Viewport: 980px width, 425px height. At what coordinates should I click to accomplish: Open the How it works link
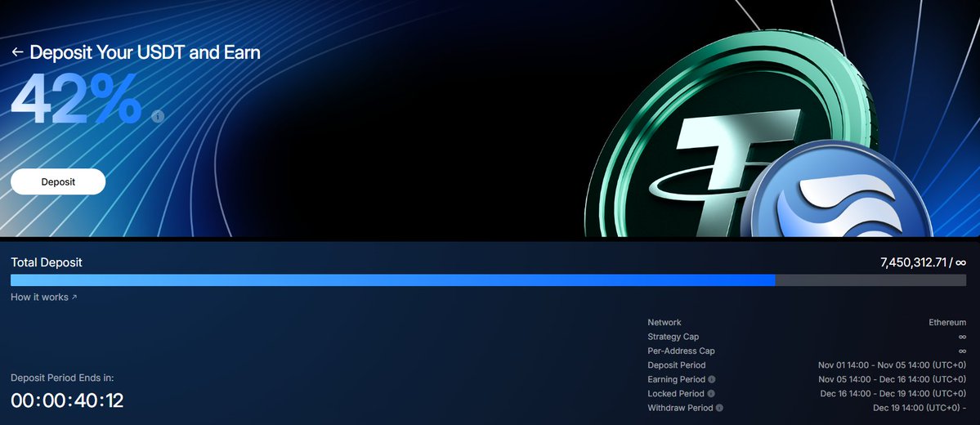point(44,297)
